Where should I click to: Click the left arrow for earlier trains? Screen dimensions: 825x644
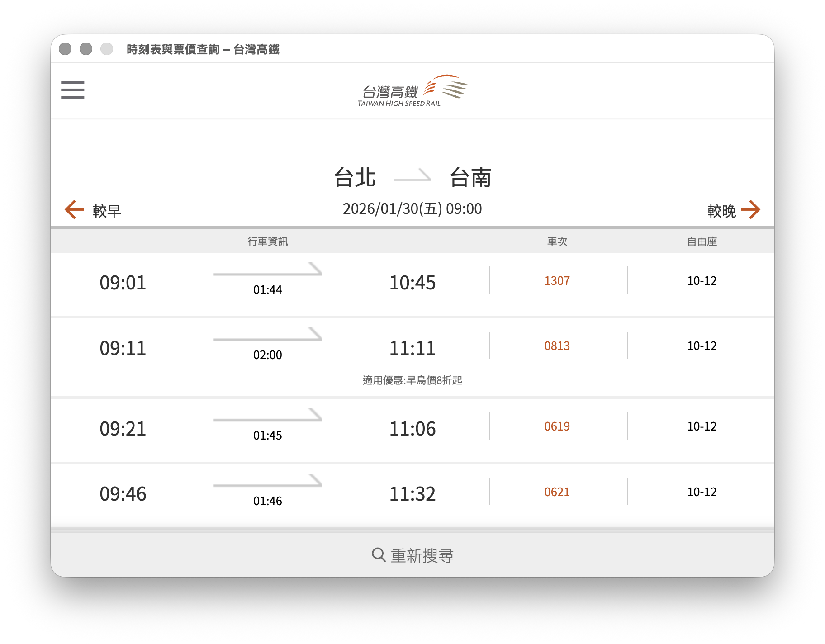pos(74,210)
